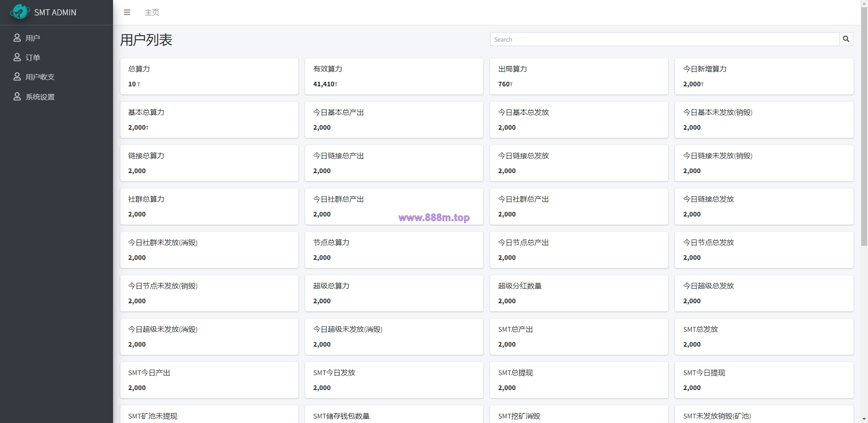Open the 用户 sidebar menu item

point(57,38)
